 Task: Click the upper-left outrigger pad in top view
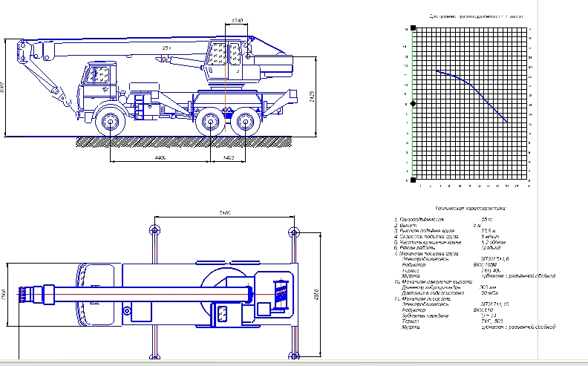[x=154, y=230]
